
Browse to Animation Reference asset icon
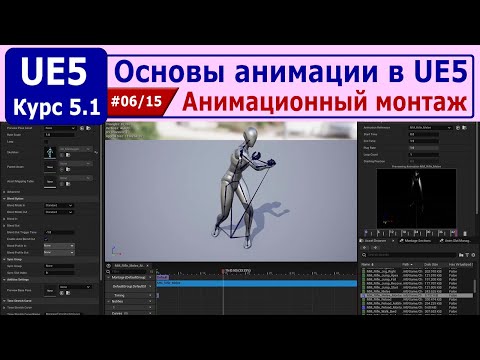464,128
